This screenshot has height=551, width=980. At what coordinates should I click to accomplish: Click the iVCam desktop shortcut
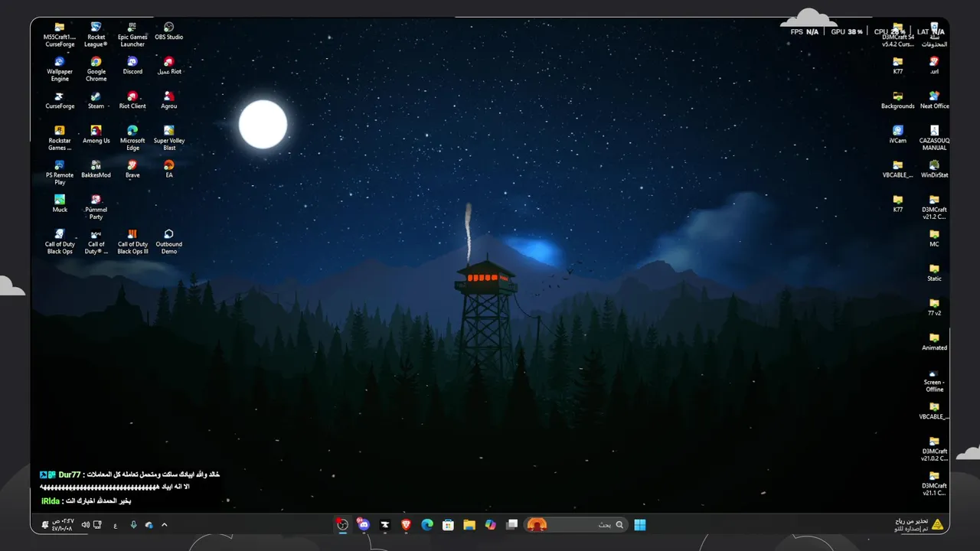tap(898, 135)
